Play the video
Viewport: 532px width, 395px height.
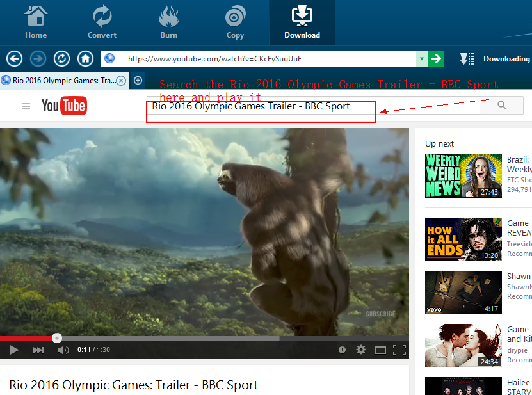point(14,350)
